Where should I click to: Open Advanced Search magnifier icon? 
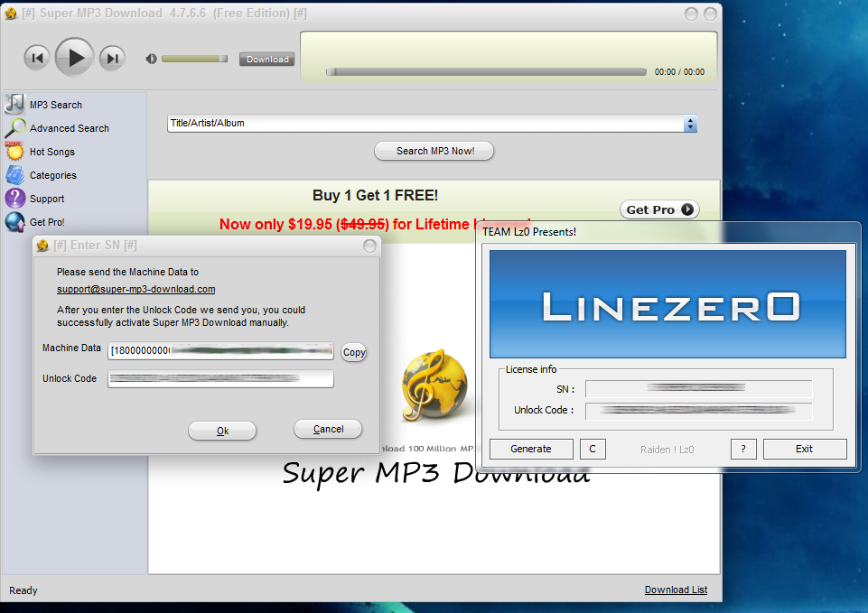pyautogui.click(x=15, y=128)
